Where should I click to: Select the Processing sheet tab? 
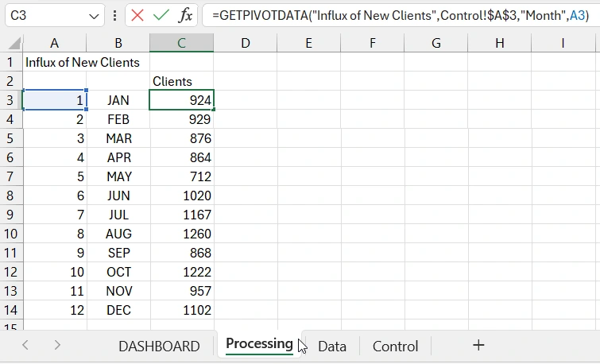coord(259,344)
